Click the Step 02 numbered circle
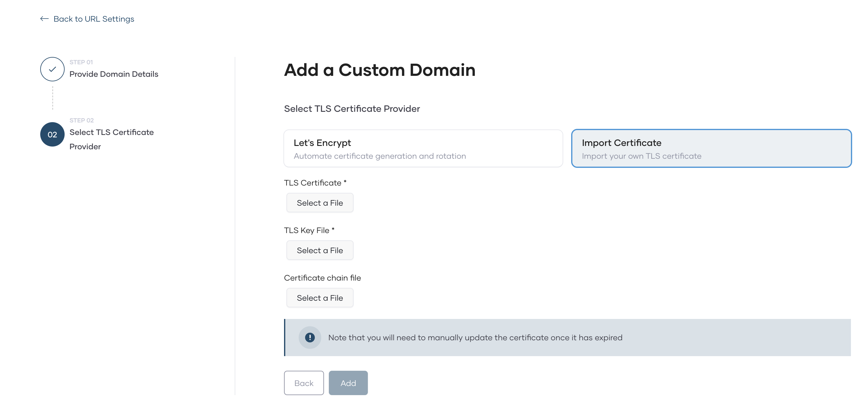This screenshot has width=868, height=407. (x=52, y=134)
